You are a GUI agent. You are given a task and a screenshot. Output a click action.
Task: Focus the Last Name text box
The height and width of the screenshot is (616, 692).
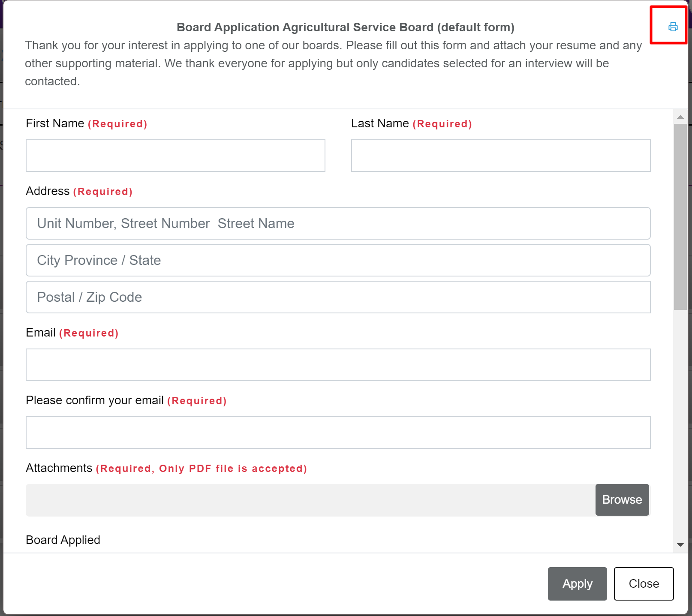(x=500, y=156)
